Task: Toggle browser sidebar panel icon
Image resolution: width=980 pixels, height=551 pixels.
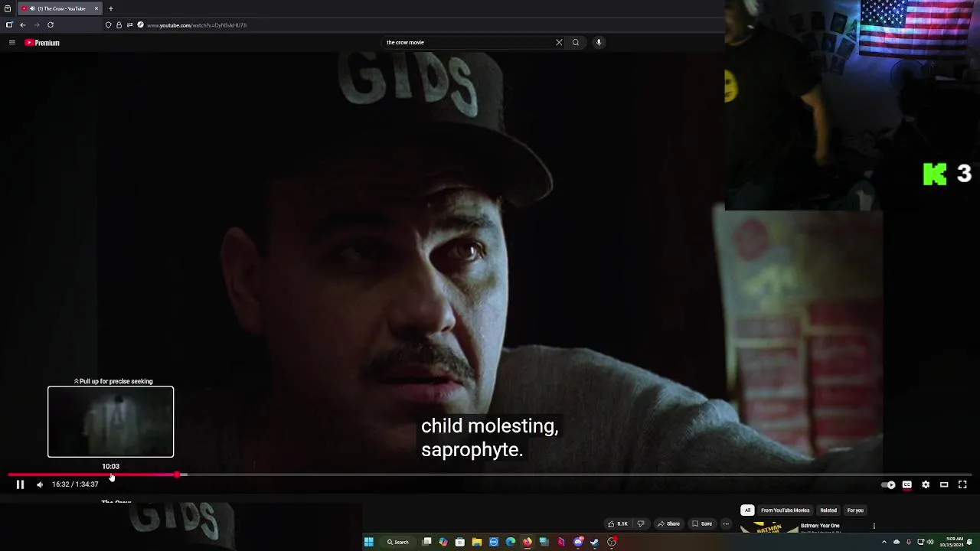Action: pyautogui.click(x=9, y=25)
